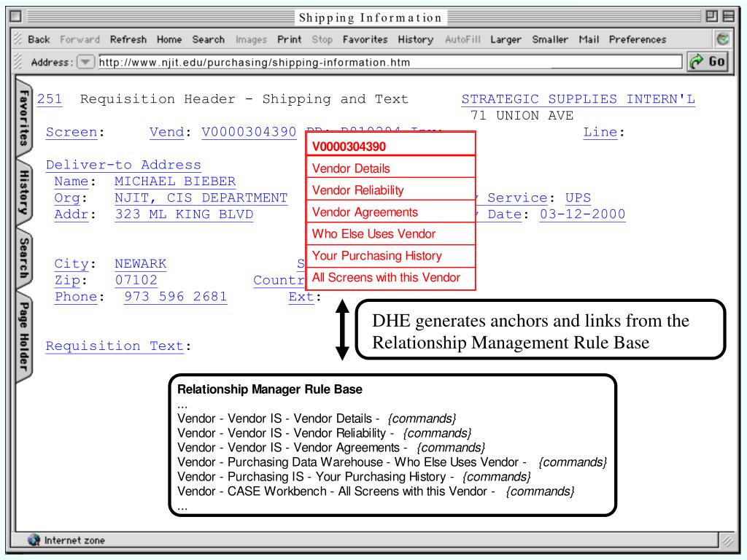Screen dimensions: 747x560
Task: Go to Home via toolbar
Action: click(x=169, y=39)
